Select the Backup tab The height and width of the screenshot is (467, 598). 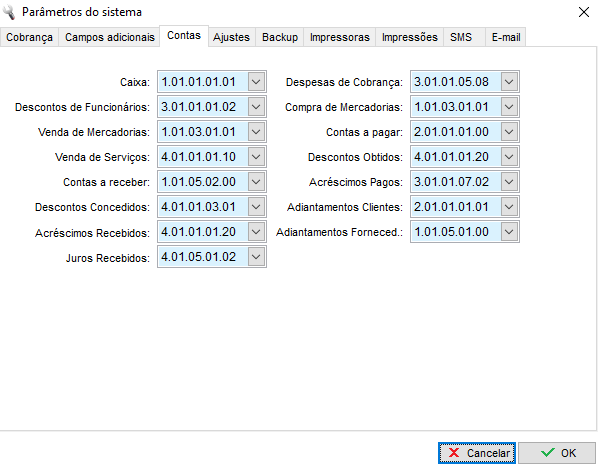tap(280, 37)
